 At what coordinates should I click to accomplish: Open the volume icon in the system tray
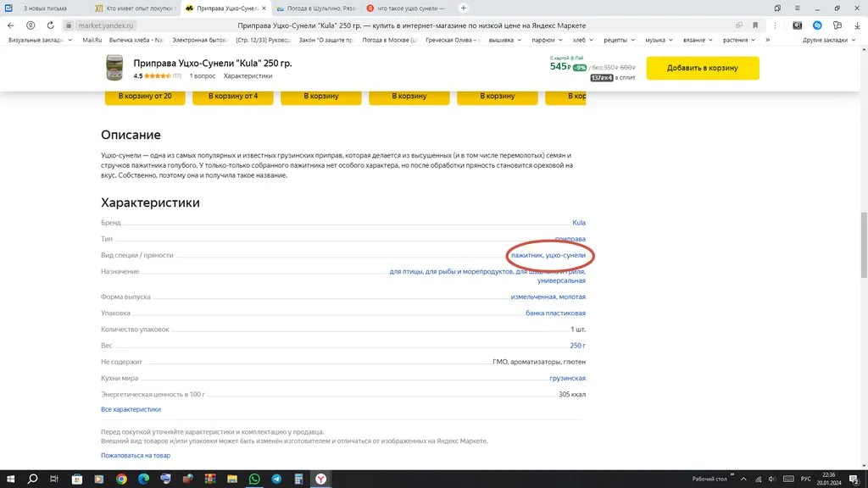pyautogui.click(x=772, y=480)
